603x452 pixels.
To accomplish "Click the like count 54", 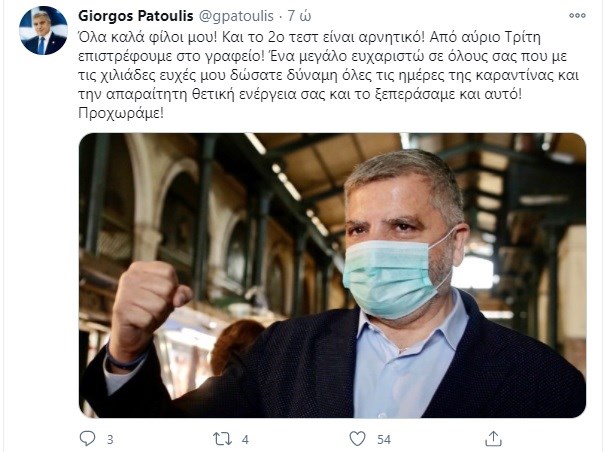I will (x=384, y=439).
